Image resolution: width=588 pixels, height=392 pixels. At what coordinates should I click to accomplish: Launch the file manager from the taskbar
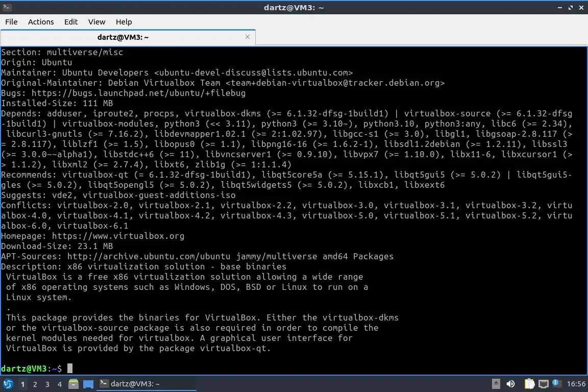73,384
